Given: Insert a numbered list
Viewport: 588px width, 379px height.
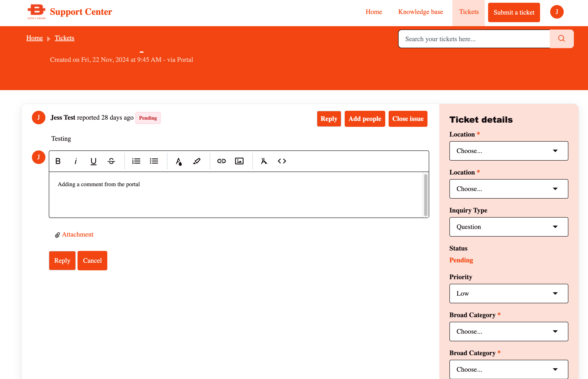Looking at the screenshot, I should (x=136, y=161).
